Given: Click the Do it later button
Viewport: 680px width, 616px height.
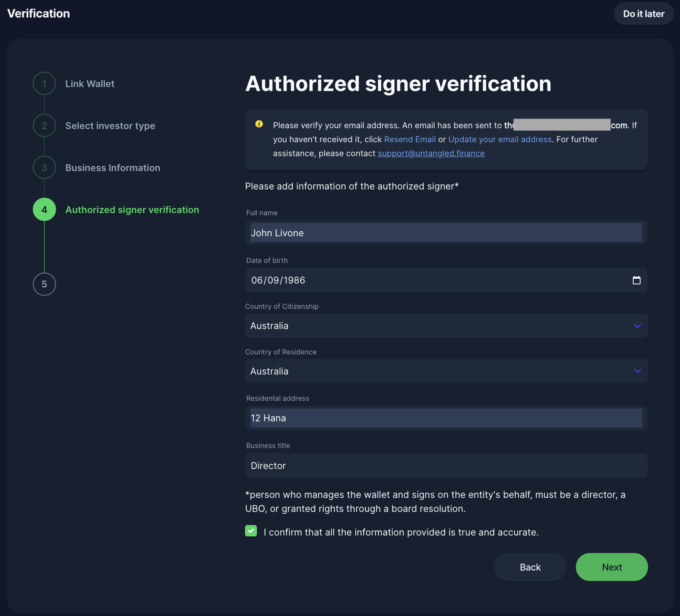Looking at the screenshot, I should pos(644,14).
